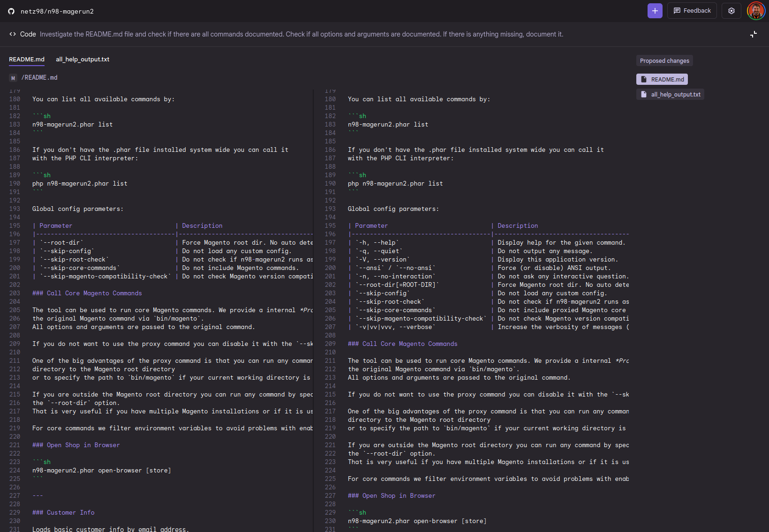The width and height of the screenshot is (769, 532).
Task: Click `--skip-core-commands` row in left pane
Action: click(x=173, y=268)
